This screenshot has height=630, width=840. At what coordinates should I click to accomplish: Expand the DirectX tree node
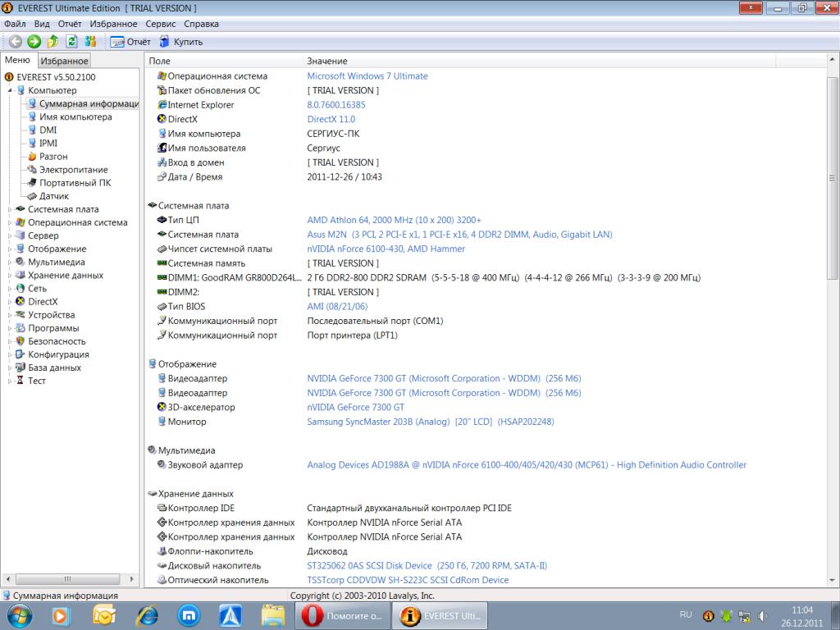pos(10,302)
